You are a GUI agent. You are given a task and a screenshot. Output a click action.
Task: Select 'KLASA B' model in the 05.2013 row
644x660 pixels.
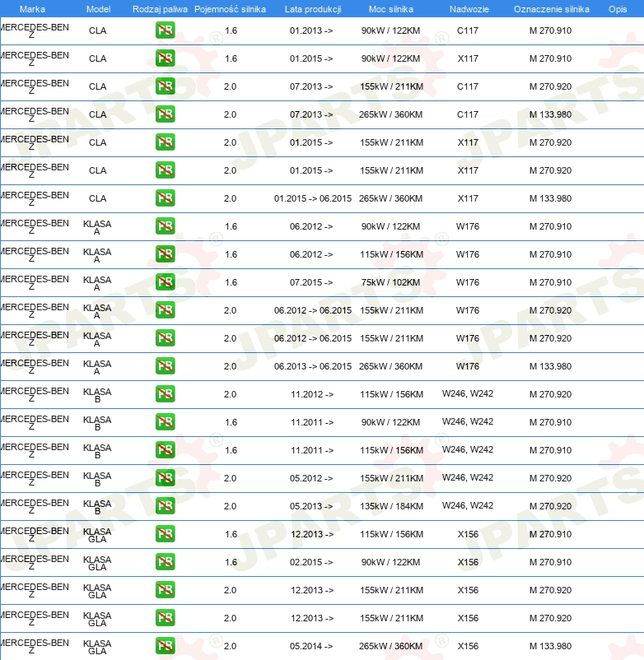(x=97, y=507)
